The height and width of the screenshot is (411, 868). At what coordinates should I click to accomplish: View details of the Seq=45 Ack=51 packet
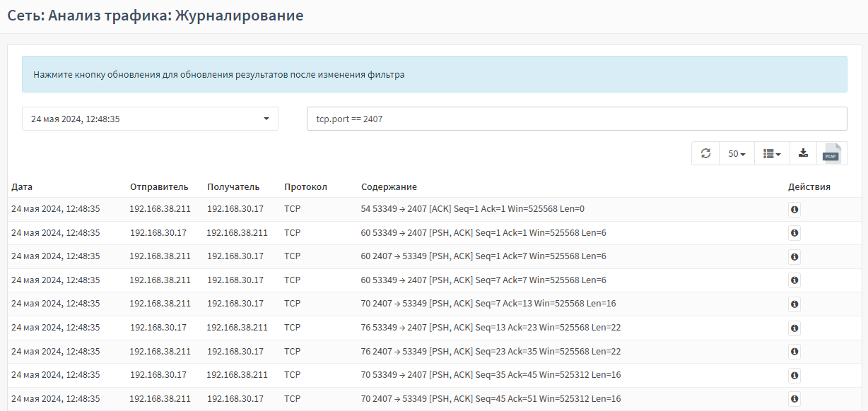click(794, 400)
